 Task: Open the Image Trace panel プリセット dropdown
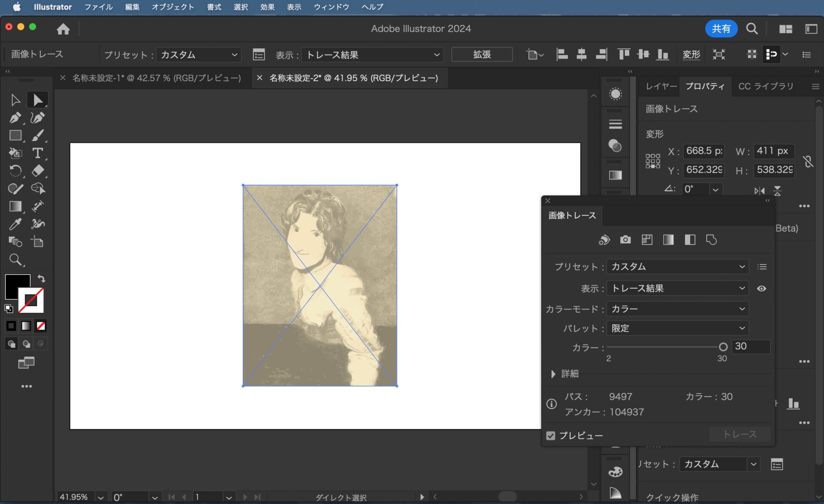pyautogui.click(x=678, y=267)
